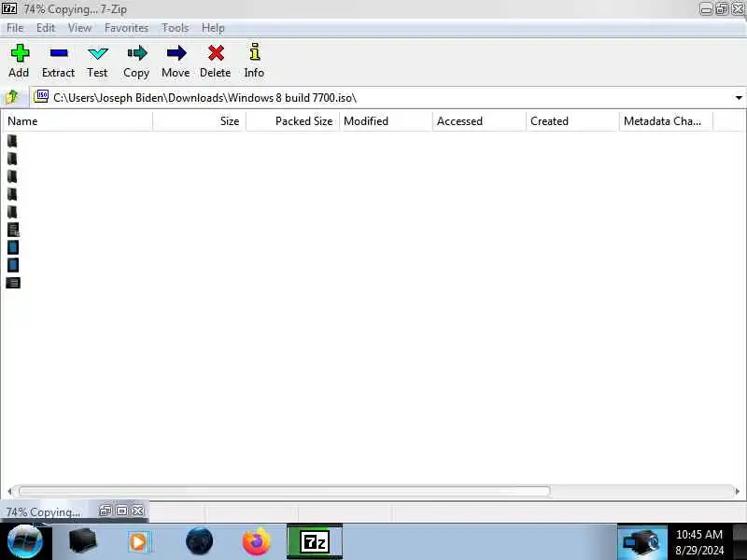Click the archive path address field

[x=386, y=98]
